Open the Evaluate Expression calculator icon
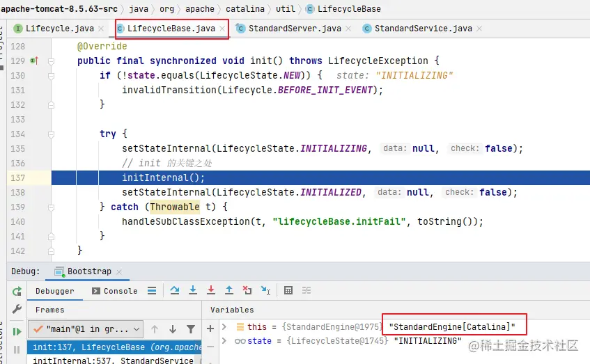 [x=288, y=290]
